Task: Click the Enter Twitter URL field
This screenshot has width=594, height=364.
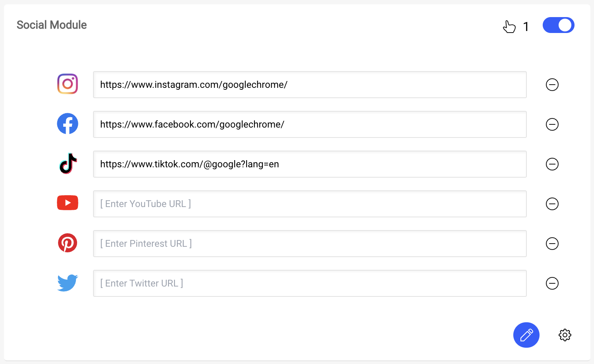Action: click(310, 283)
